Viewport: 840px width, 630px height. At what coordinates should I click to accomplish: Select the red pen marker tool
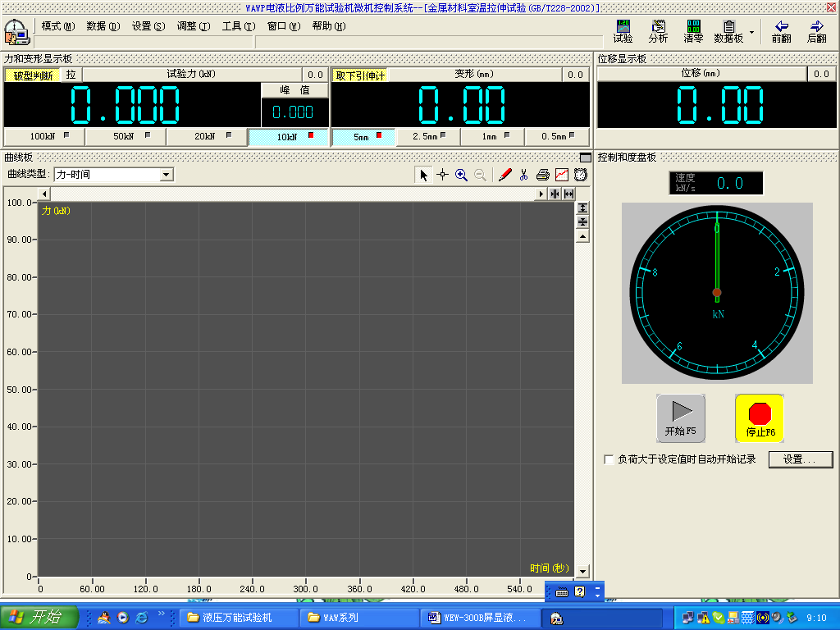click(505, 175)
